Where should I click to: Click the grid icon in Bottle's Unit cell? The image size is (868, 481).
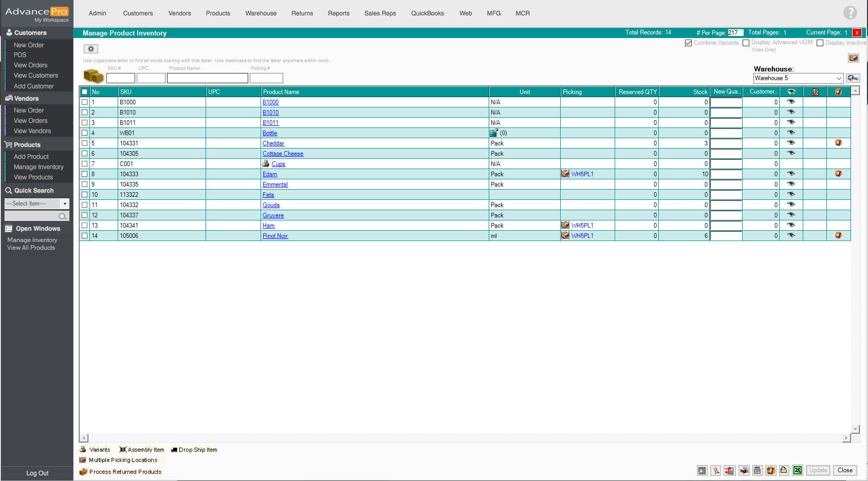click(493, 133)
